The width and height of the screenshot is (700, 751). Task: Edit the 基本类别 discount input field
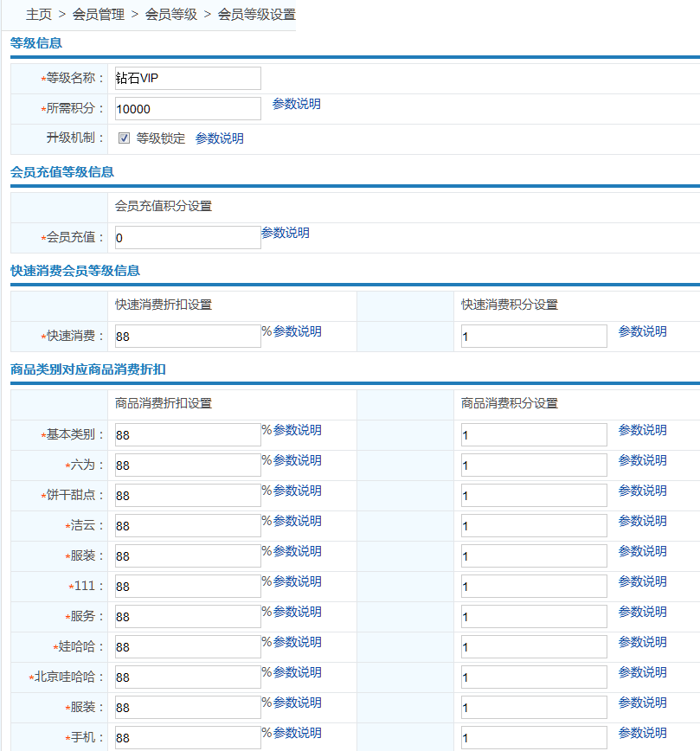click(x=187, y=434)
